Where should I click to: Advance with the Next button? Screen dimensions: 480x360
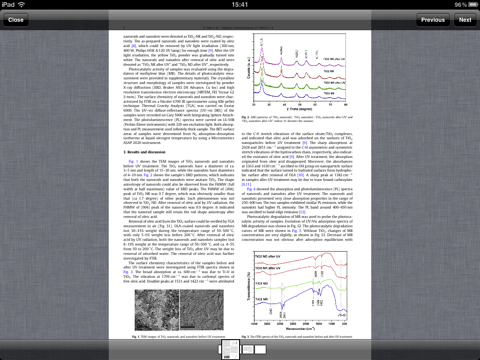tap(465, 20)
